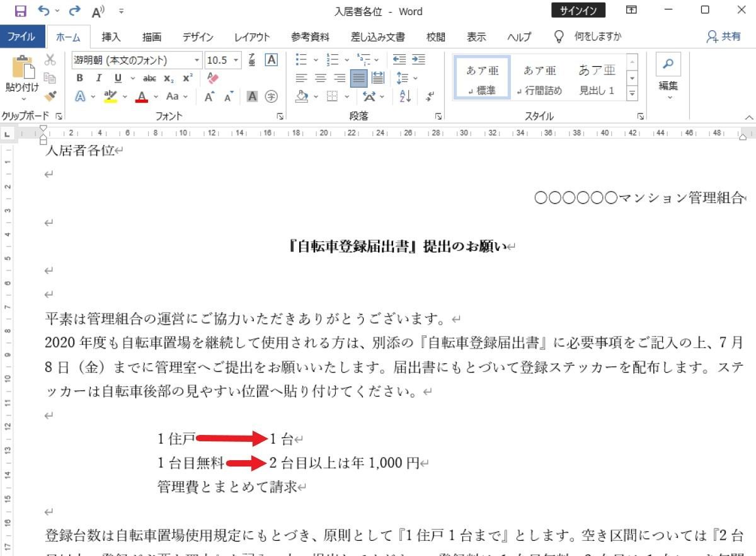Screen dimensions: 756x556
Task: Open the font size dropdown
Action: click(236, 60)
